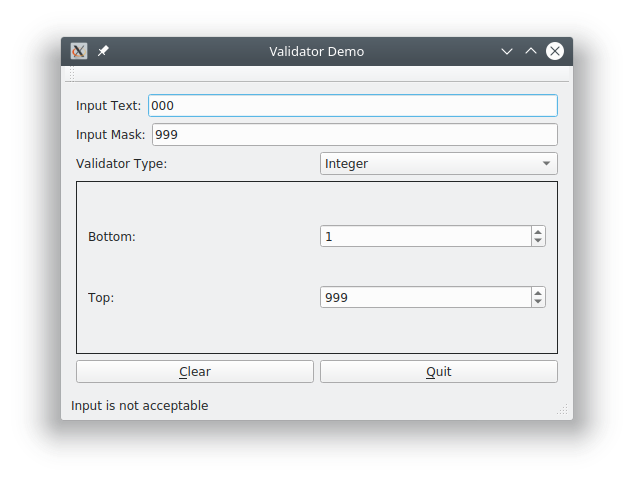The height and width of the screenshot is (481, 634).
Task: Minimize the Validator Demo window
Action: [507, 51]
